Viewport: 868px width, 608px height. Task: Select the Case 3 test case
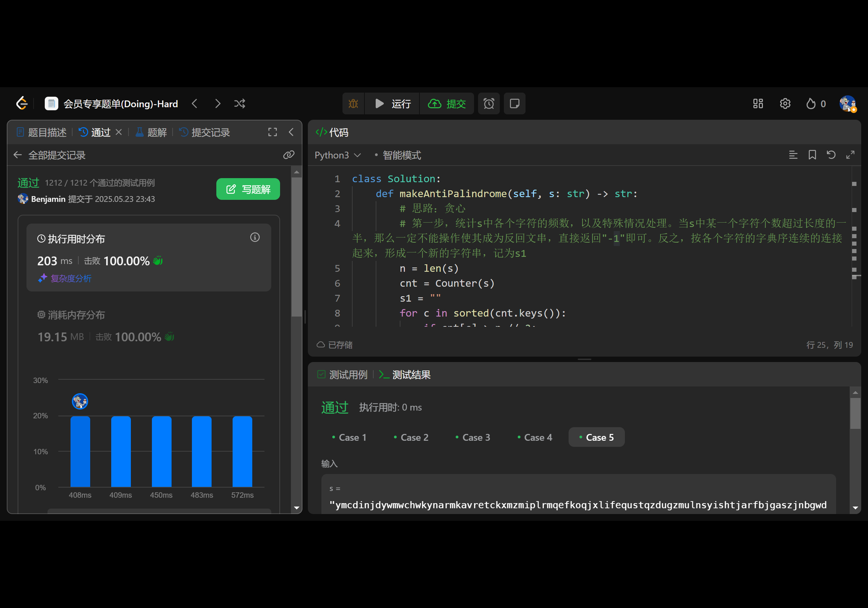coord(473,437)
